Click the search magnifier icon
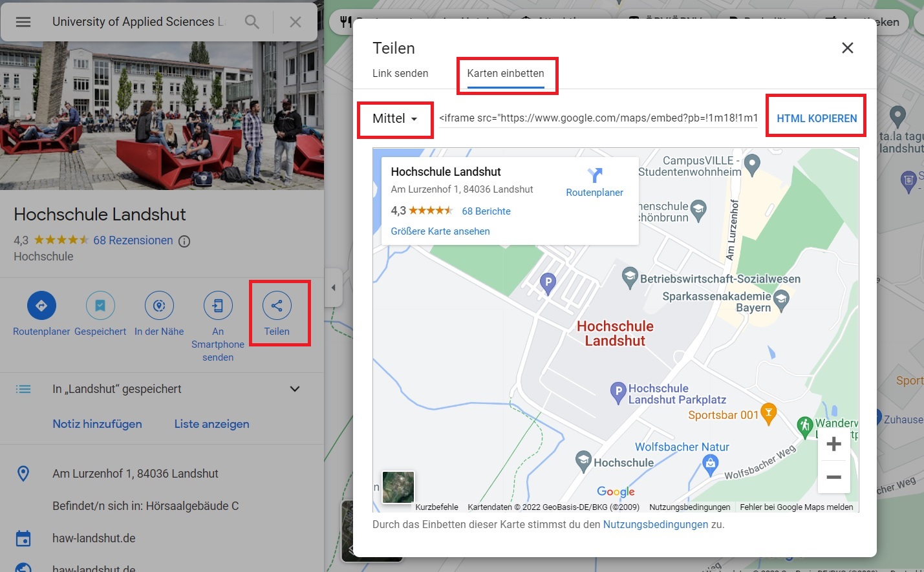Image resolution: width=924 pixels, height=572 pixels. (252, 22)
